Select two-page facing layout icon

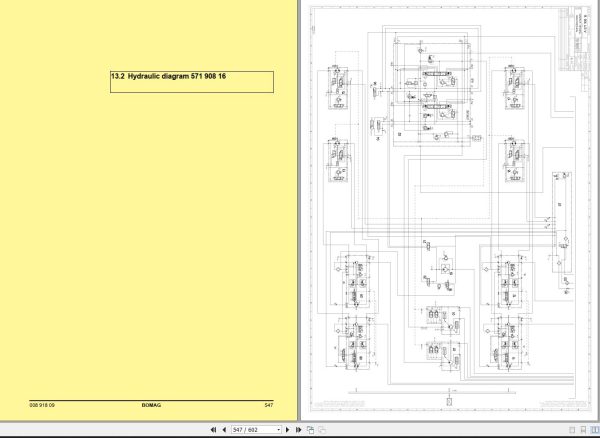pos(595,430)
